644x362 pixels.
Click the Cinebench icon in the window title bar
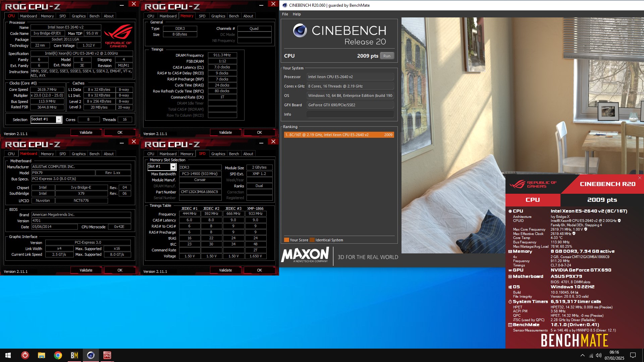[285, 5]
